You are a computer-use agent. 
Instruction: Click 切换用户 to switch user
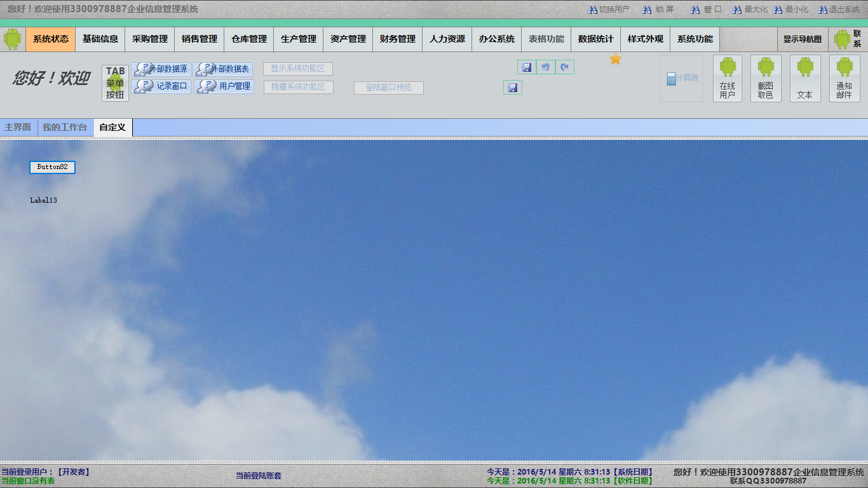point(609,10)
